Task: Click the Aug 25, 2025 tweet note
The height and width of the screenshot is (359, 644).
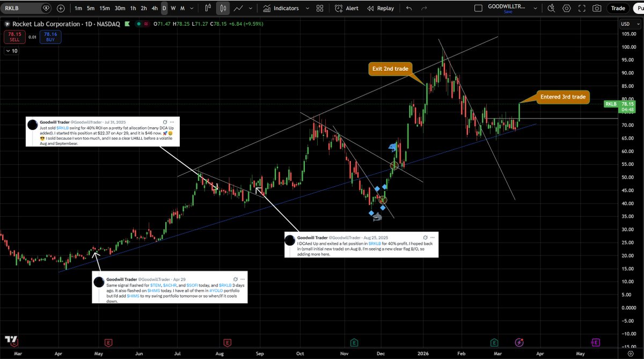Action: point(362,245)
